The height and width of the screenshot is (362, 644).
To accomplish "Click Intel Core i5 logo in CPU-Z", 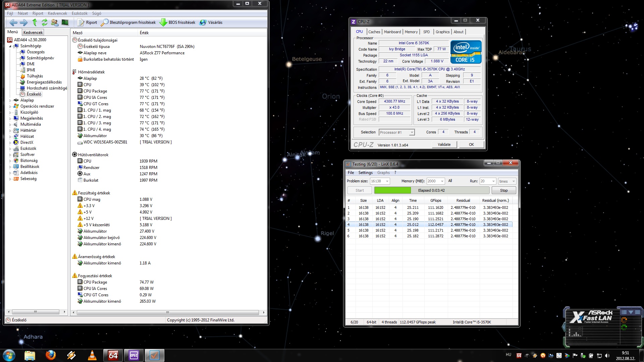I will coord(466,52).
